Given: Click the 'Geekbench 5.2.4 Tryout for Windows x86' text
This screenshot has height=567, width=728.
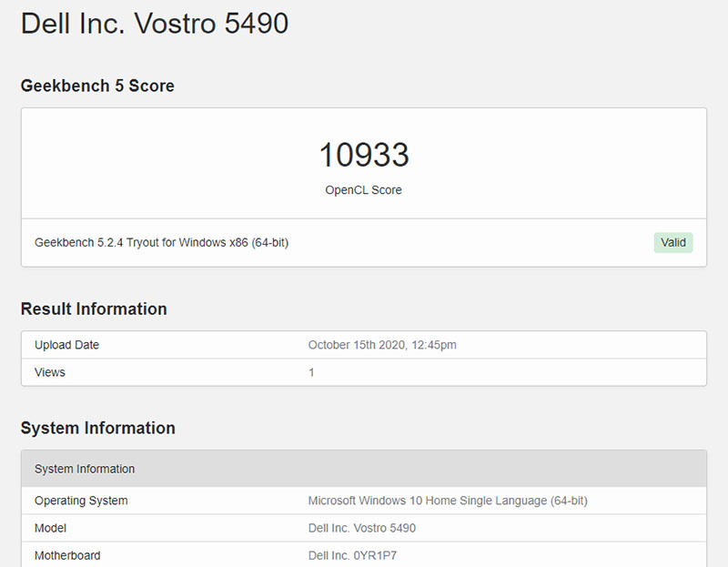Looking at the screenshot, I should [x=162, y=242].
